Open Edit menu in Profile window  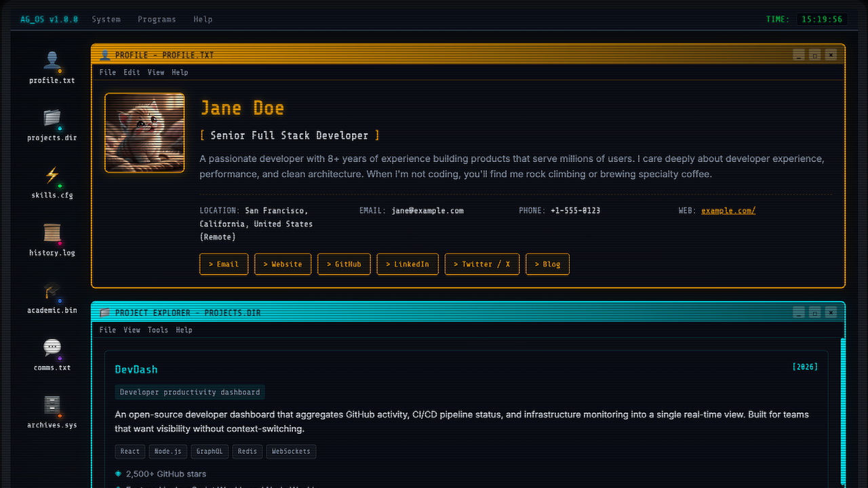point(132,73)
